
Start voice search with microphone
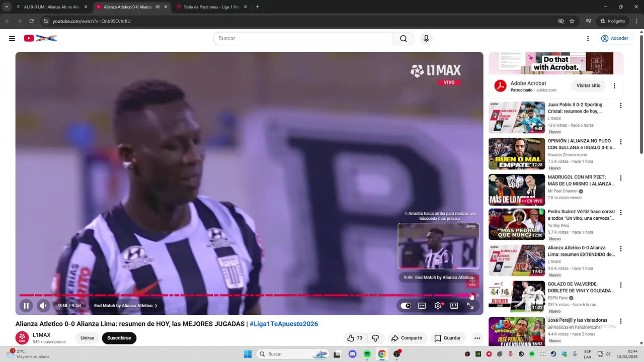tap(426, 38)
